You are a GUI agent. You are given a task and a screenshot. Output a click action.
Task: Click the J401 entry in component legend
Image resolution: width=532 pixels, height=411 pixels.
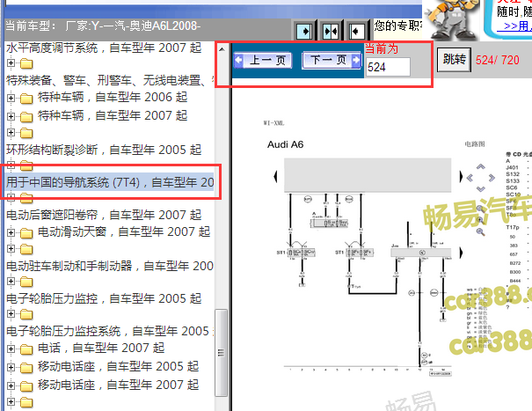512,167
